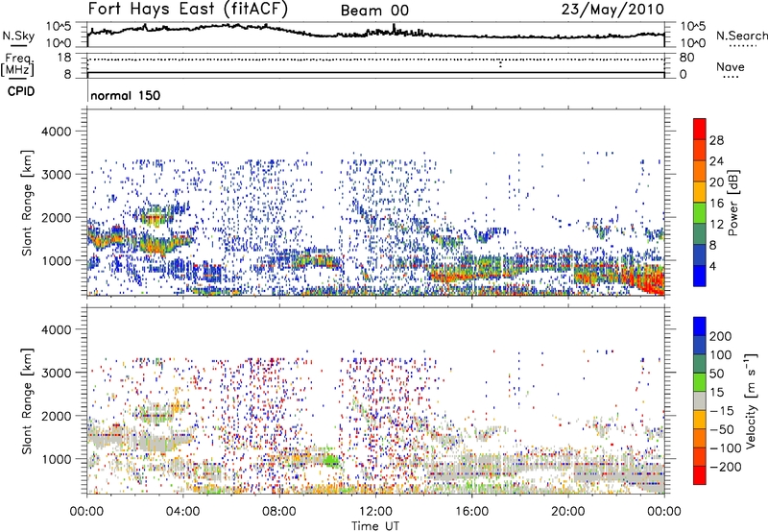The height and width of the screenshot is (532, 768).
Task: Click the '4000' tick on the velocity panel axis
Action: 56,329
